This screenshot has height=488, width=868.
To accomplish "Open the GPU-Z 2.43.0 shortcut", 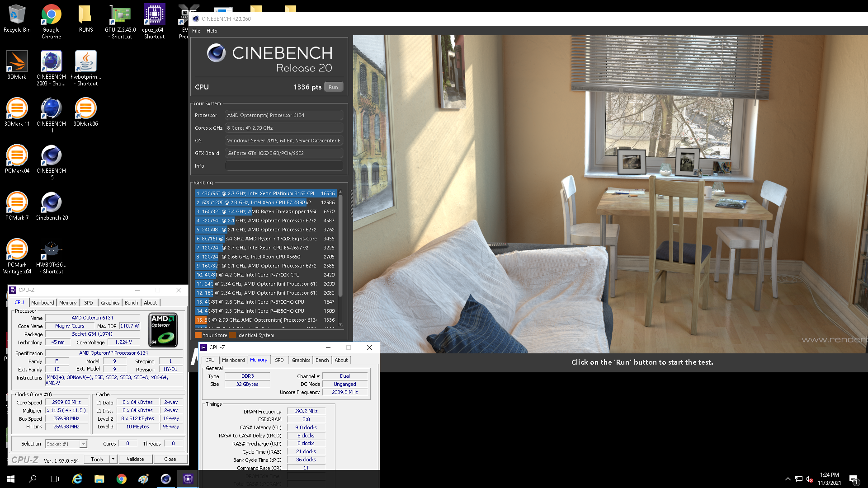I will [x=120, y=21].
